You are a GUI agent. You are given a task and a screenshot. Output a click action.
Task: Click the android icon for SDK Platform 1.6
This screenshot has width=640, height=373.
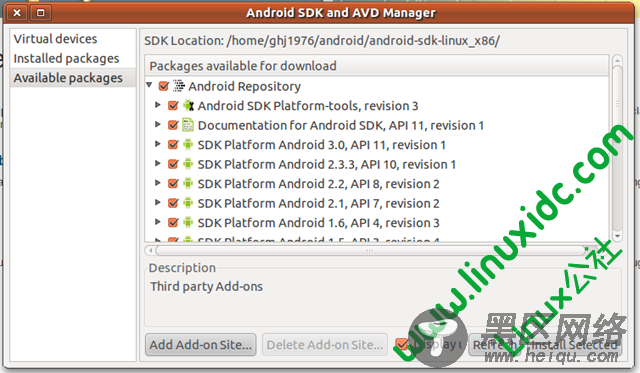[188, 222]
